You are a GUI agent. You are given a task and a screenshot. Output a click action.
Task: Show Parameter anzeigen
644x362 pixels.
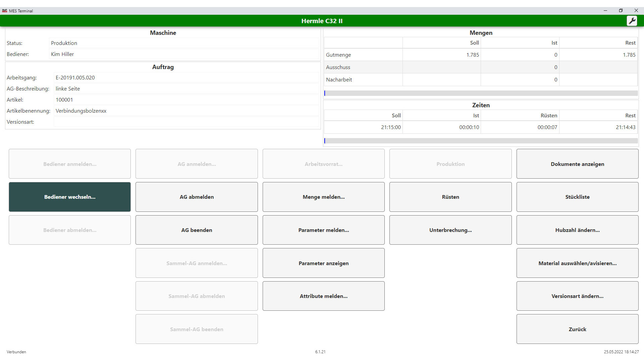323,263
